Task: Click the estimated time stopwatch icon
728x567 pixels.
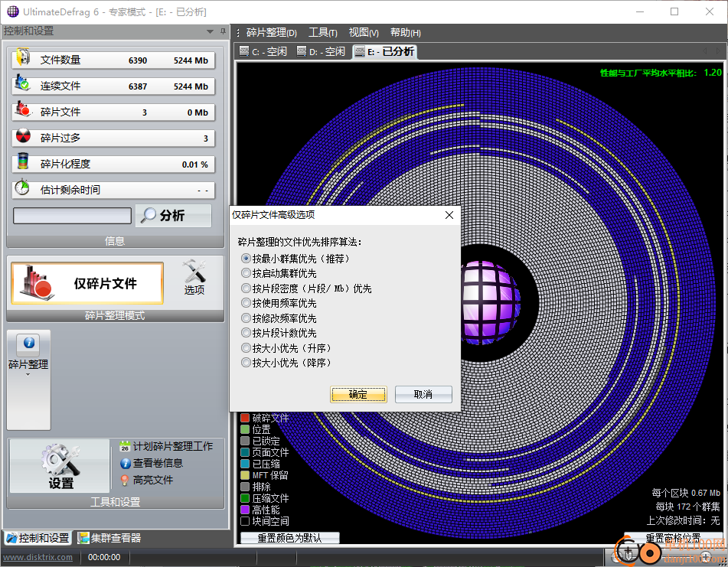Action: pos(22,187)
